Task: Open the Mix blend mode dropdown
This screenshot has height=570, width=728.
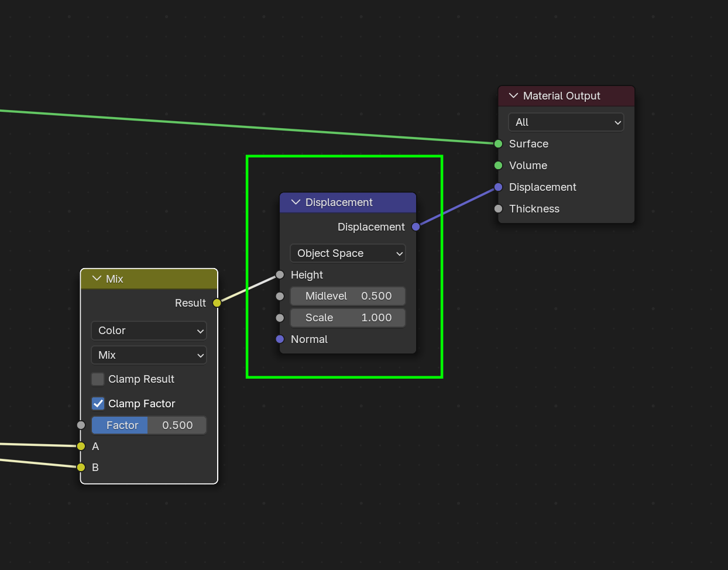Action: [x=149, y=355]
